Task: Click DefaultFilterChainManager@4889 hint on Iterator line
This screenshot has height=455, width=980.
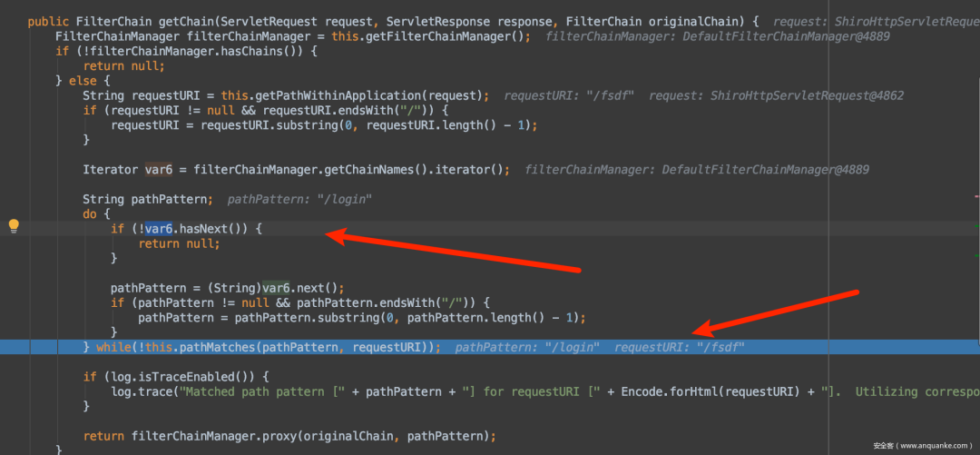Action: tap(765, 170)
